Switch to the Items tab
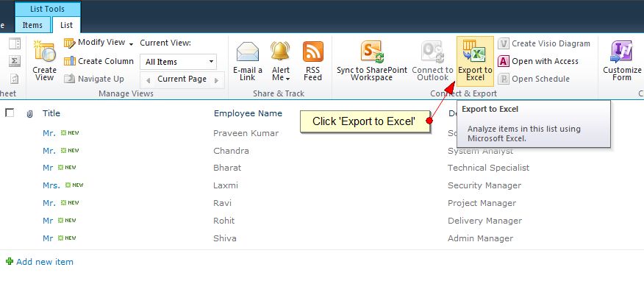 coord(32,25)
